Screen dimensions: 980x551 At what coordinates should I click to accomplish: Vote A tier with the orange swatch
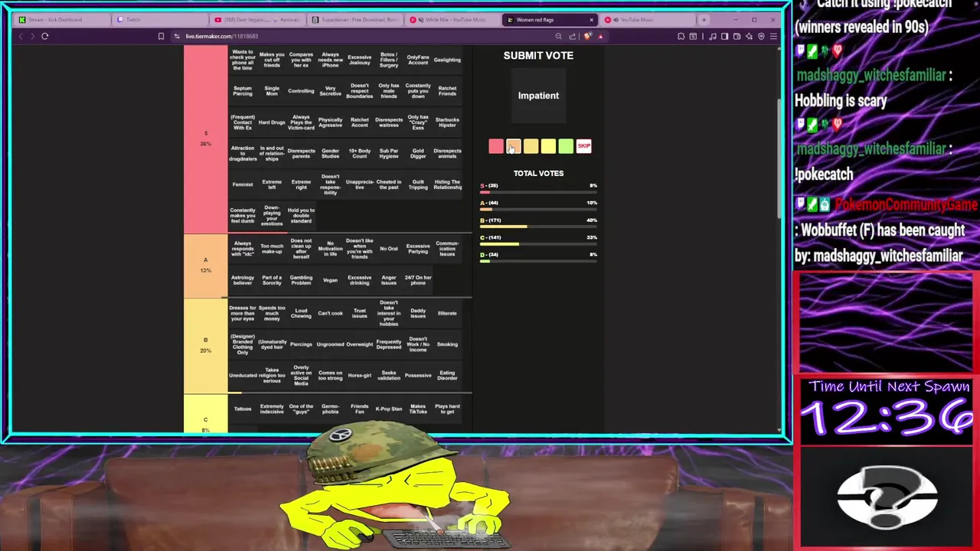click(x=513, y=146)
